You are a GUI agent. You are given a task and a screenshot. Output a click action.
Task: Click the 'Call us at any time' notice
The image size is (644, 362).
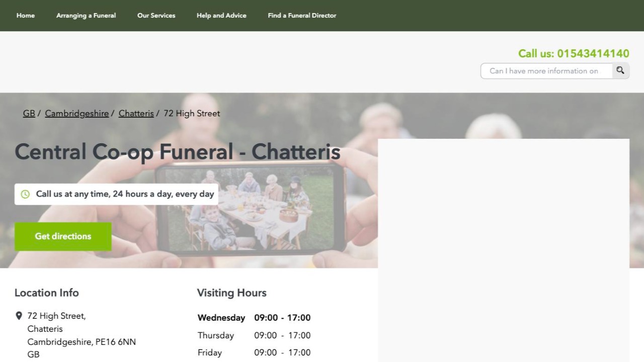[x=116, y=194]
